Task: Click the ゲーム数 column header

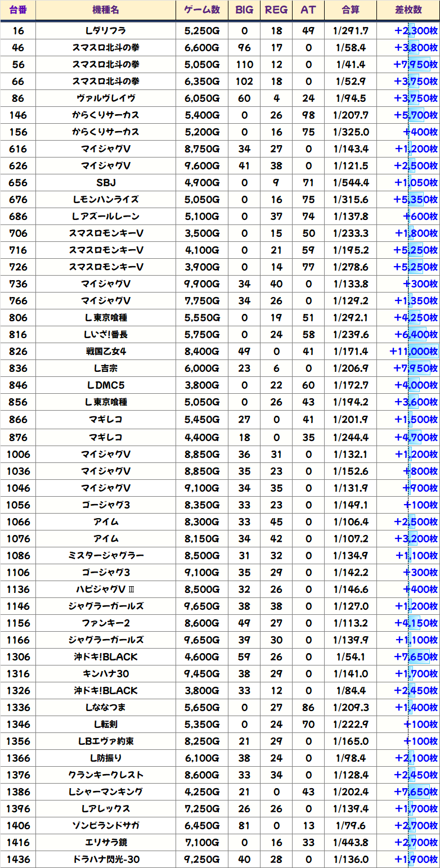Action: (x=202, y=11)
